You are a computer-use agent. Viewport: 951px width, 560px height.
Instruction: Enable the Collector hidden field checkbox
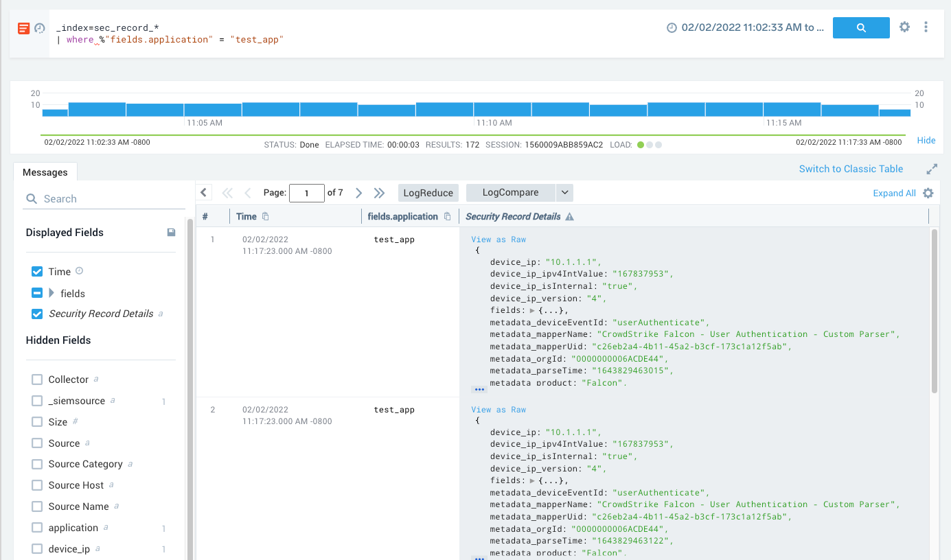(38, 380)
